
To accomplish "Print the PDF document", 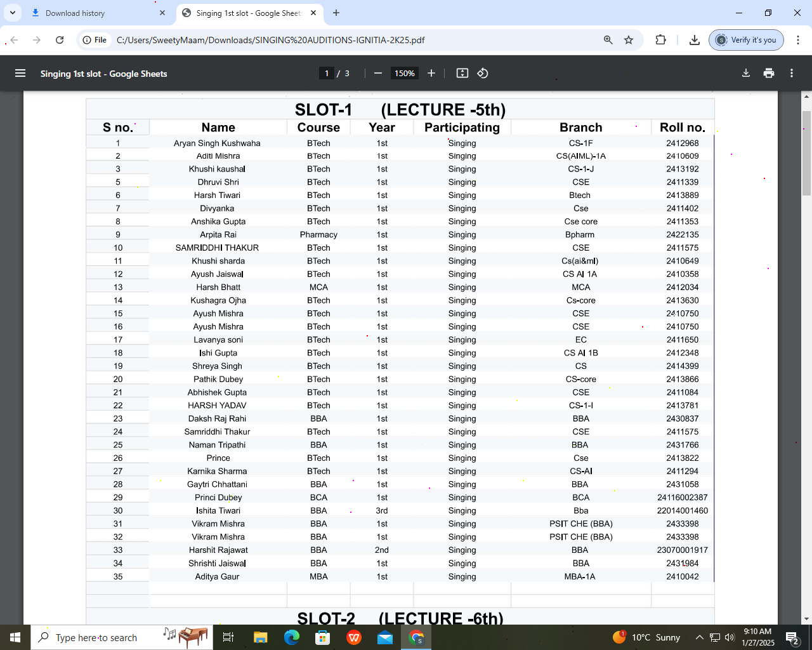I will pyautogui.click(x=769, y=73).
